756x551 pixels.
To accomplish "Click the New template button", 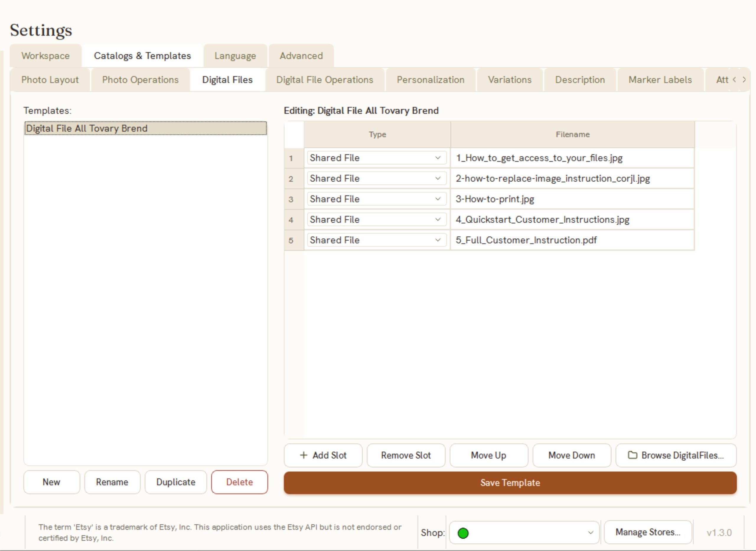I will (x=52, y=482).
